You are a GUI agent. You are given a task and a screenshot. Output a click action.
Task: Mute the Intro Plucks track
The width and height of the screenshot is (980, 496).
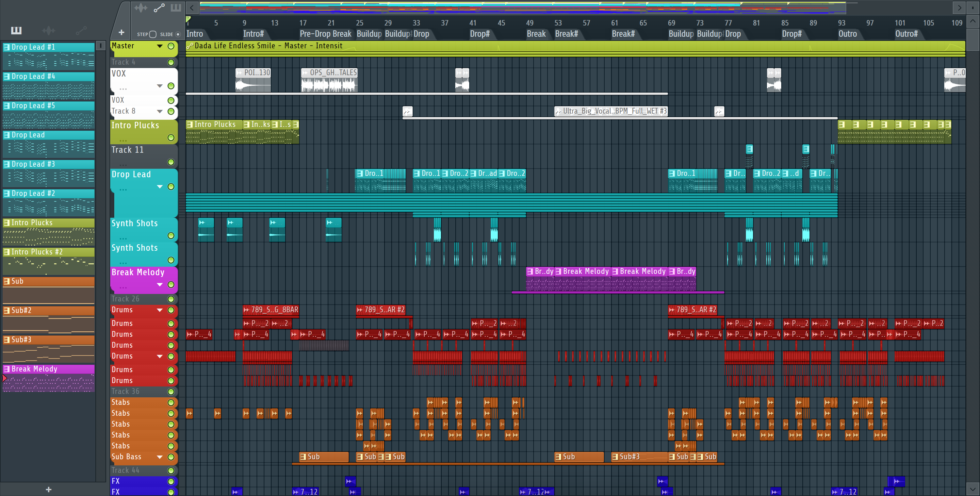(x=171, y=138)
